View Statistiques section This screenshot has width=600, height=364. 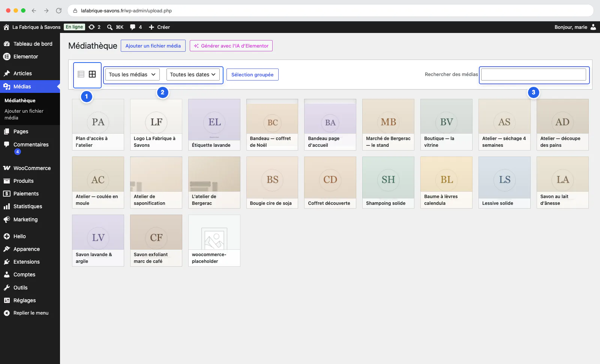tap(30, 206)
